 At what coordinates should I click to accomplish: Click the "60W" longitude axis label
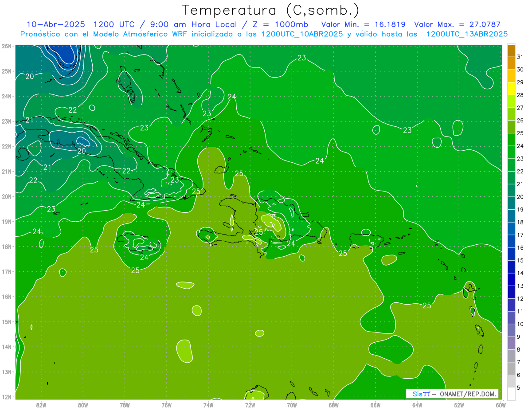[x=501, y=405]
